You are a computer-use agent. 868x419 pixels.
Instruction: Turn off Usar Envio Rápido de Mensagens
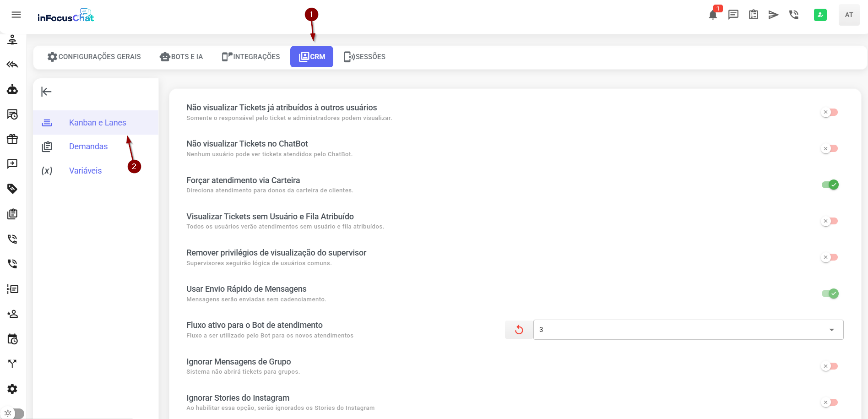tap(830, 294)
